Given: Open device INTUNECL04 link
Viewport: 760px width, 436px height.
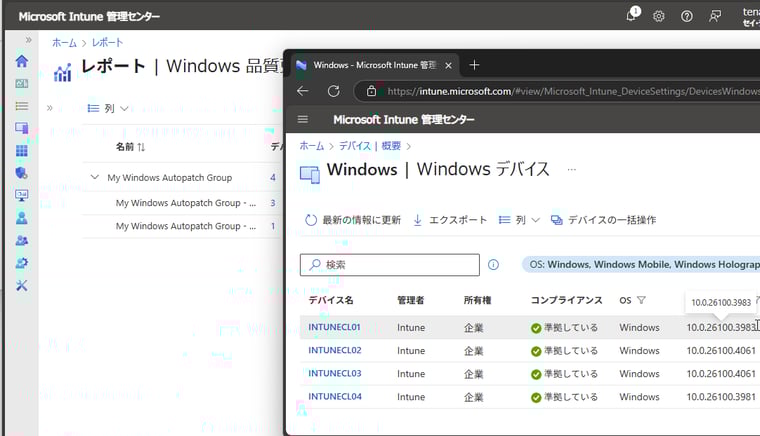Looking at the screenshot, I should (x=335, y=397).
